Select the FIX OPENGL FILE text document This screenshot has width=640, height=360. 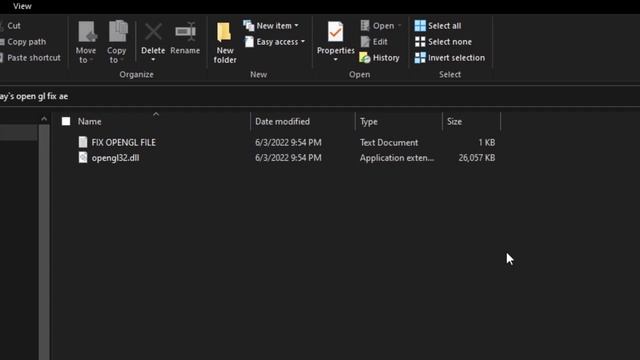click(x=123, y=142)
